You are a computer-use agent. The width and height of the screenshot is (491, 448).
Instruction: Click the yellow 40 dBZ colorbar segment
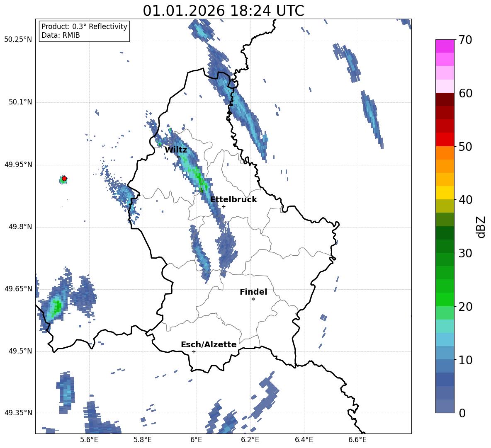tap(445, 193)
